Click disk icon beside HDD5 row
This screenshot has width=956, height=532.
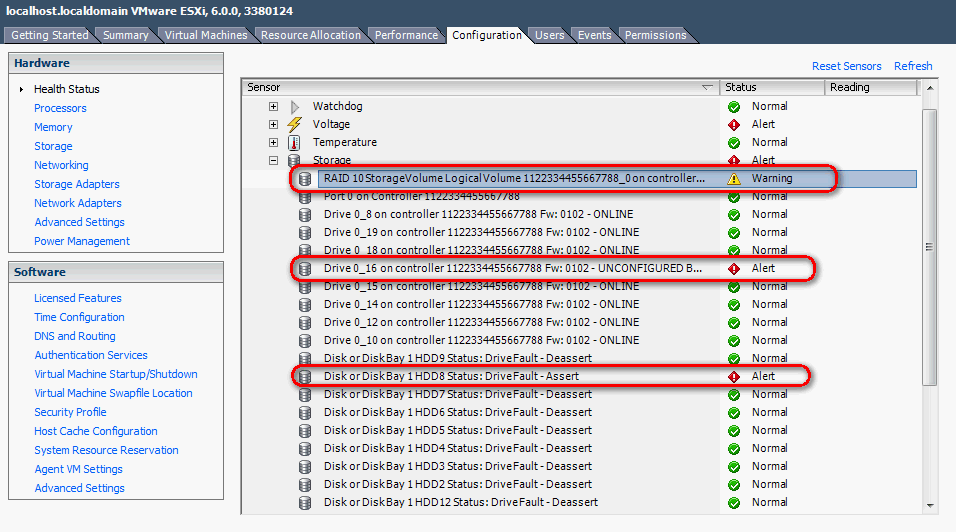[x=305, y=430]
